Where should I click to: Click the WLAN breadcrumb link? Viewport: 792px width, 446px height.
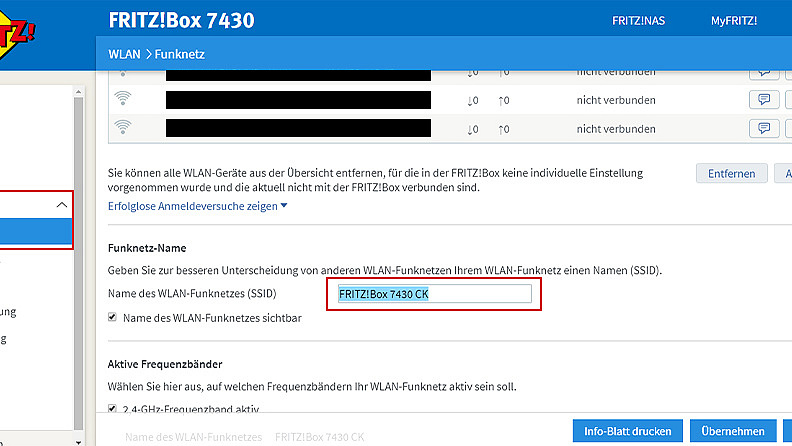124,53
